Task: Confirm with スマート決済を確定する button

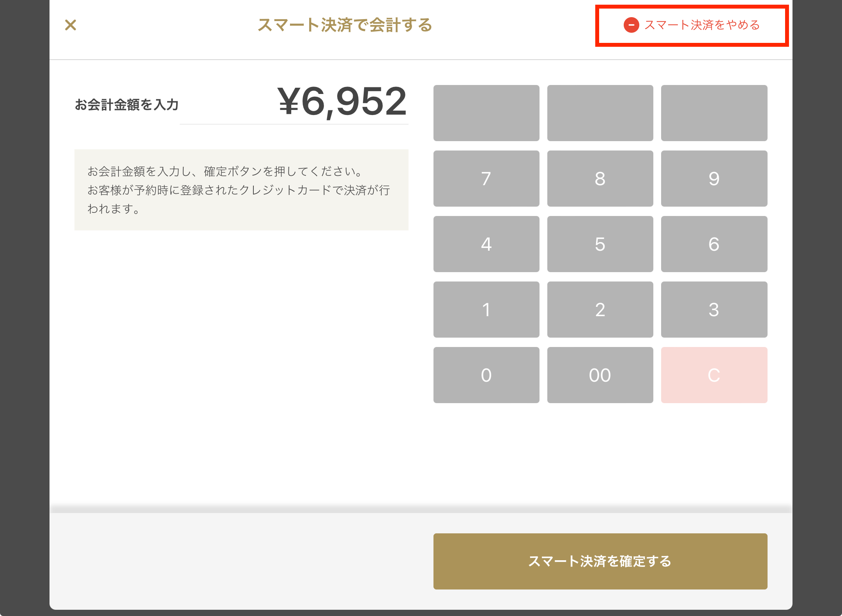Action: [x=600, y=561]
